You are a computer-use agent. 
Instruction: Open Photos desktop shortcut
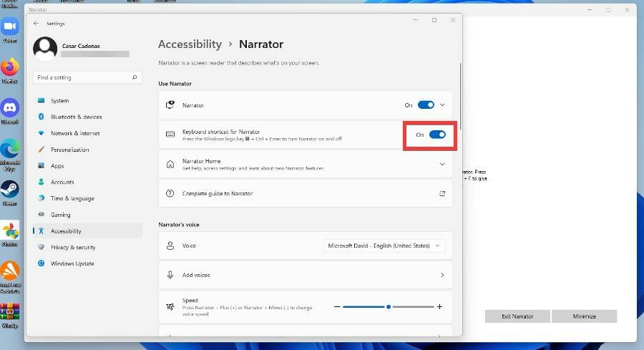[x=10, y=234]
